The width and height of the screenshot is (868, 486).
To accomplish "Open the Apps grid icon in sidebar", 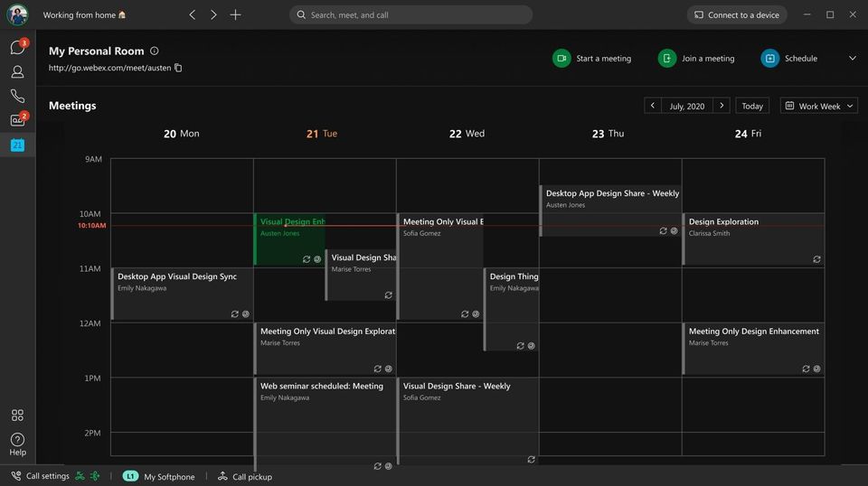I will click(x=17, y=416).
